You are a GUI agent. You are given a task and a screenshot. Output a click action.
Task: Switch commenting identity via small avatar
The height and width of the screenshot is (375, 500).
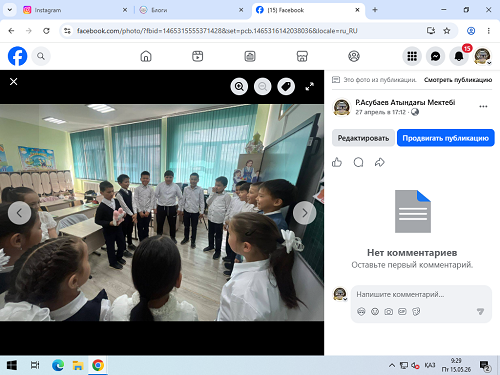[x=340, y=294]
